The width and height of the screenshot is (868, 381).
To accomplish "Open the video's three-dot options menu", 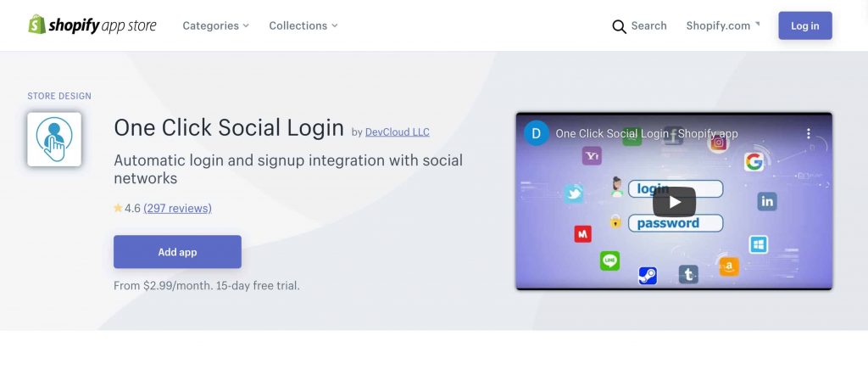I will click(x=808, y=133).
